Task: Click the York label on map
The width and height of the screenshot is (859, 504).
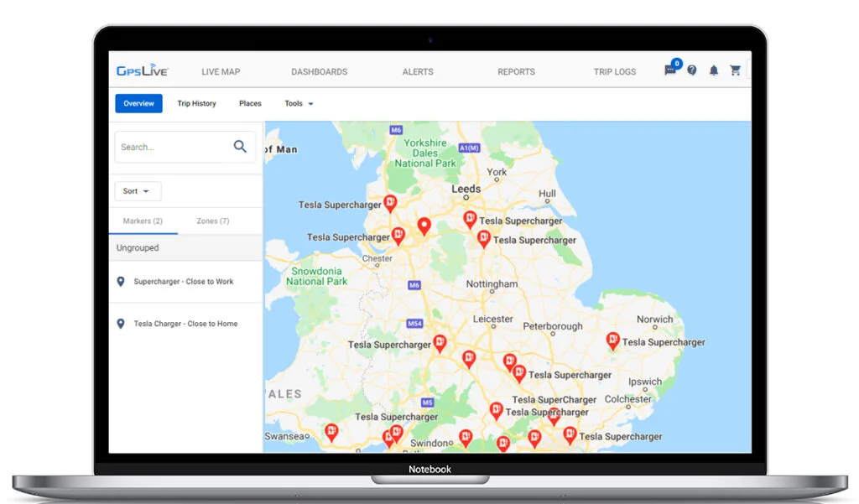Action: (497, 172)
